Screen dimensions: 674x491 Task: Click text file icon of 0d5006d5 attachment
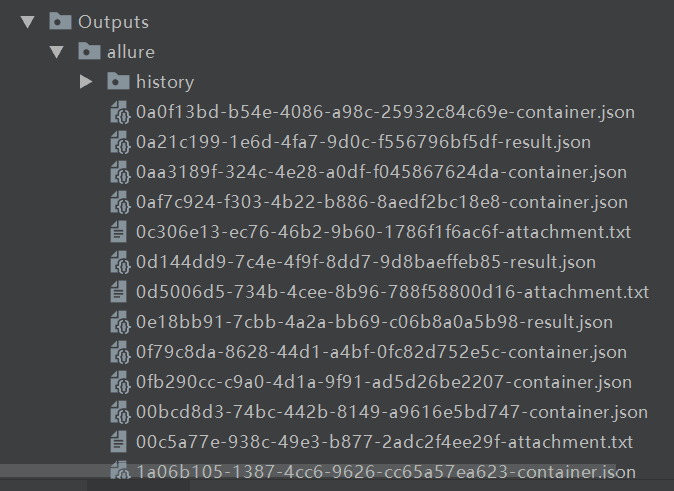tap(120, 292)
